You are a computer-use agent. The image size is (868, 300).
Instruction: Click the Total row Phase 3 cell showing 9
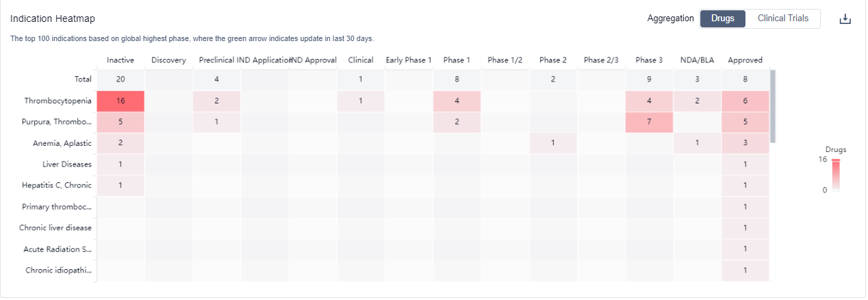coord(649,79)
